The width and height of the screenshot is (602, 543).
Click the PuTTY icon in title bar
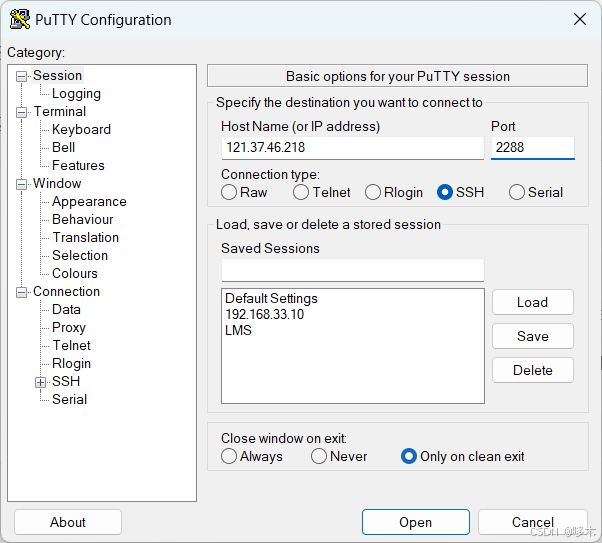pos(19,19)
